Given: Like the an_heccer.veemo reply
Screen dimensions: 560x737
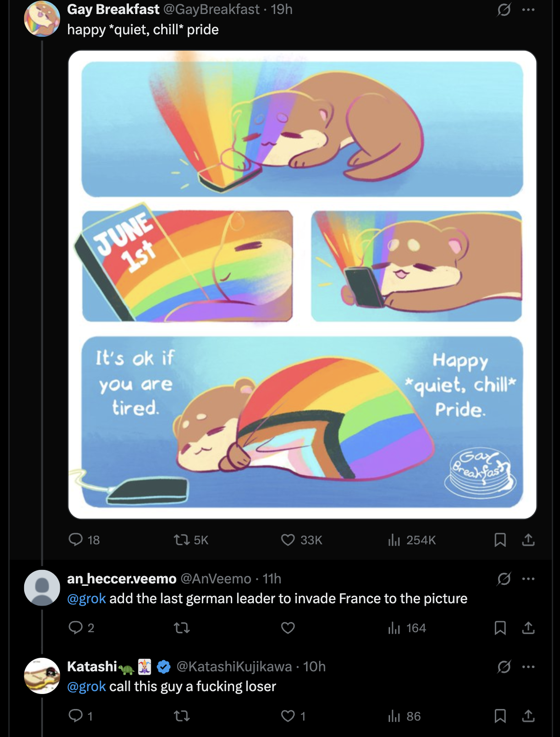Looking at the screenshot, I should [288, 628].
